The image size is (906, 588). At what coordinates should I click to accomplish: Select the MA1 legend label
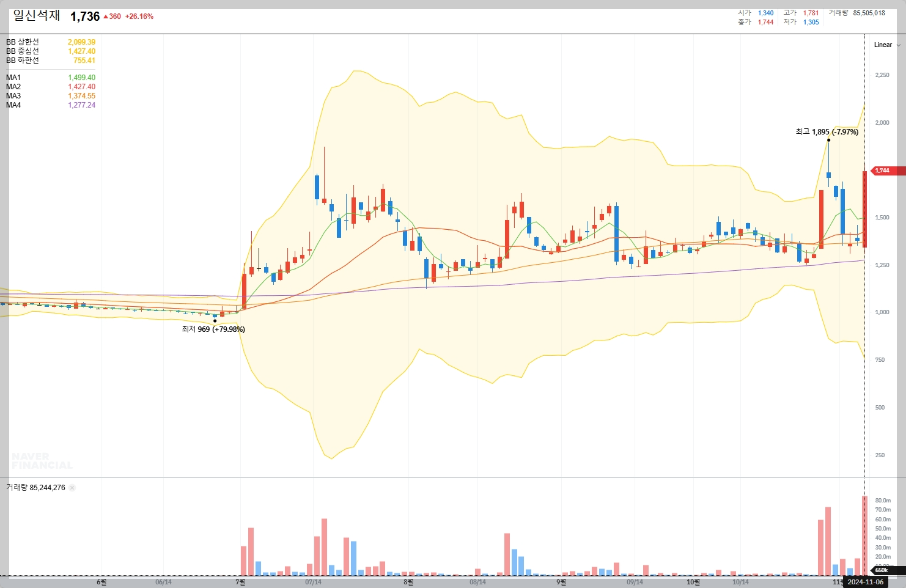(13, 78)
